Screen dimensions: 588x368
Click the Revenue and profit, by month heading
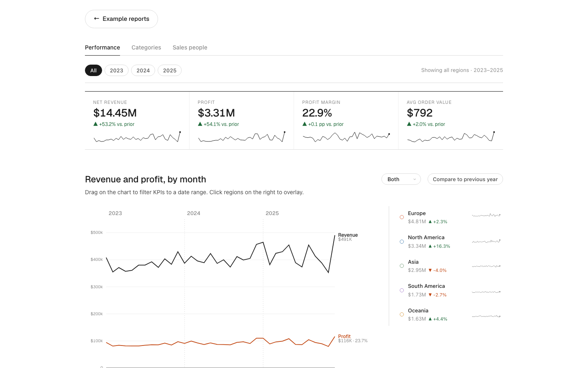[x=145, y=179]
